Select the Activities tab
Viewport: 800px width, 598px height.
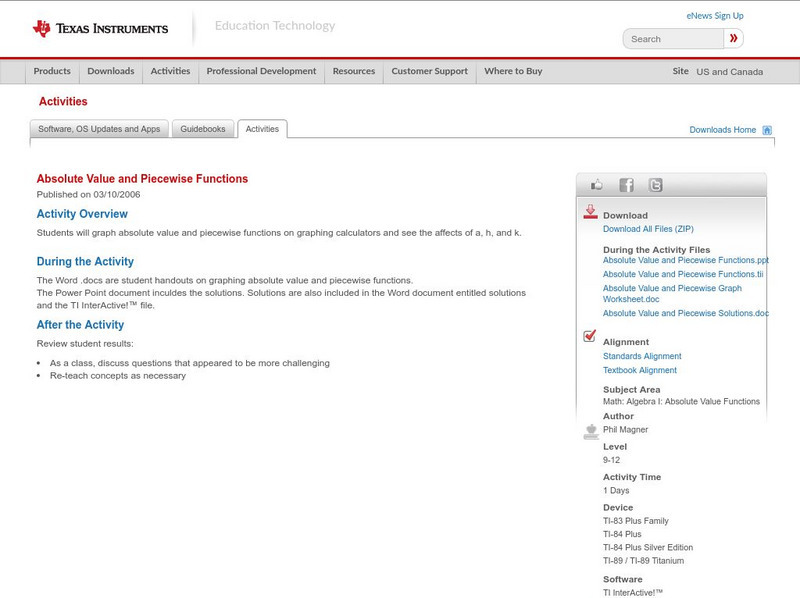(262, 129)
